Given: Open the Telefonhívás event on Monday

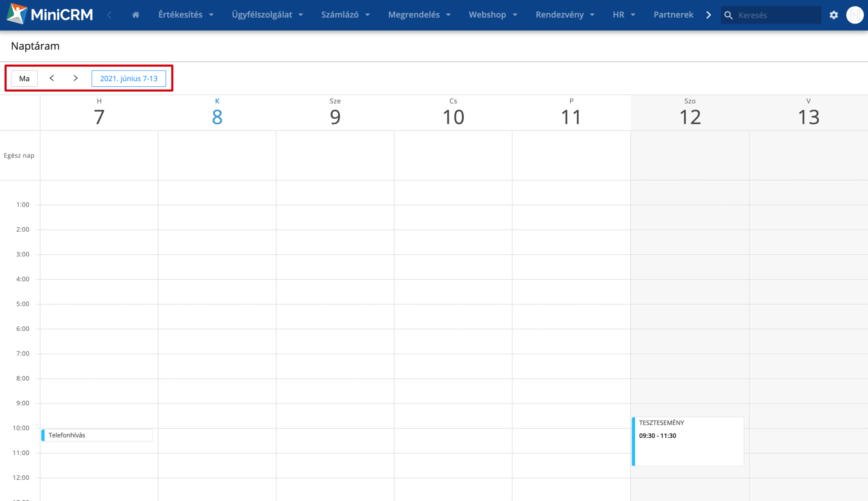Looking at the screenshot, I should 97,435.
